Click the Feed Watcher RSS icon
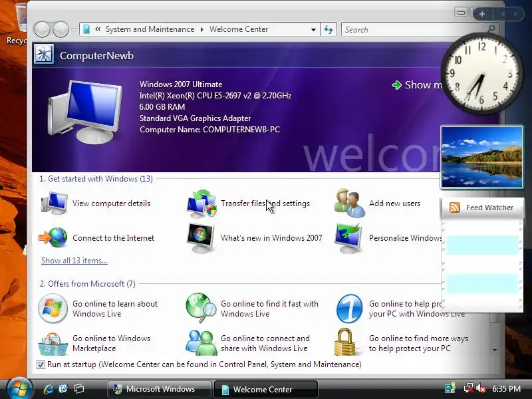The height and width of the screenshot is (399, 532). (x=455, y=207)
